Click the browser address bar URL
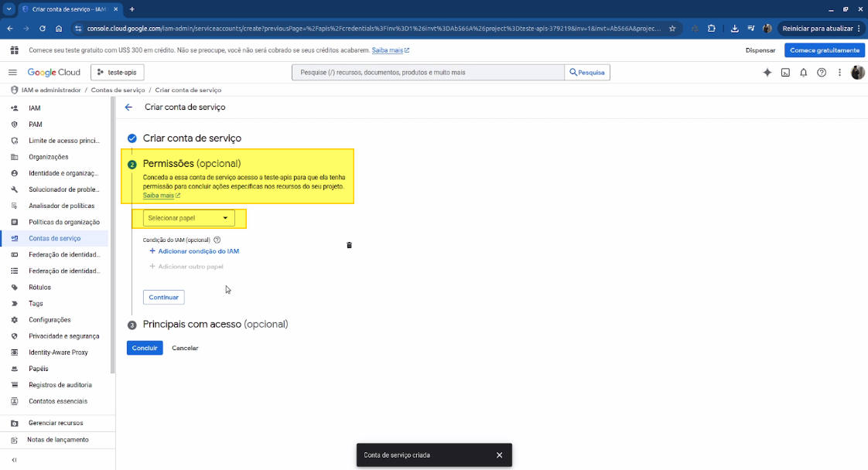 [x=374, y=29]
